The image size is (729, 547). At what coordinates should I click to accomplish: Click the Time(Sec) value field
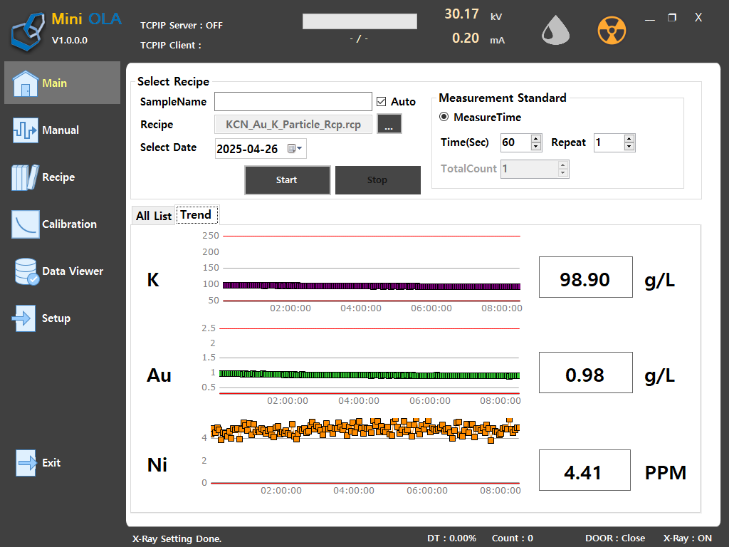click(516, 142)
